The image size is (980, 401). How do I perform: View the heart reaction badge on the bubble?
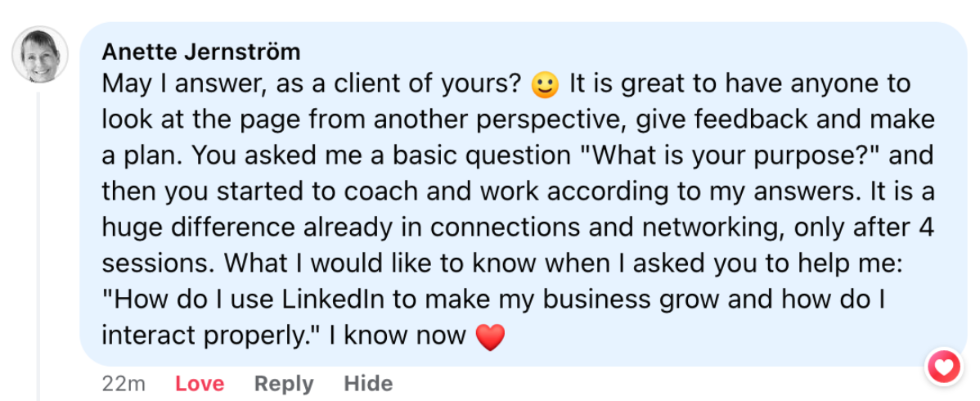point(942,367)
